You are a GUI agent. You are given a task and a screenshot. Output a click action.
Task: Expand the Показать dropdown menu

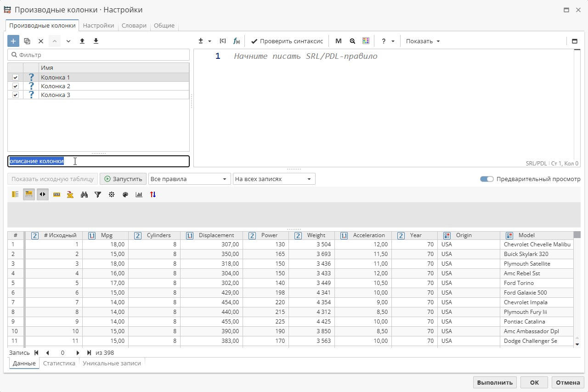tap(423, 41)
